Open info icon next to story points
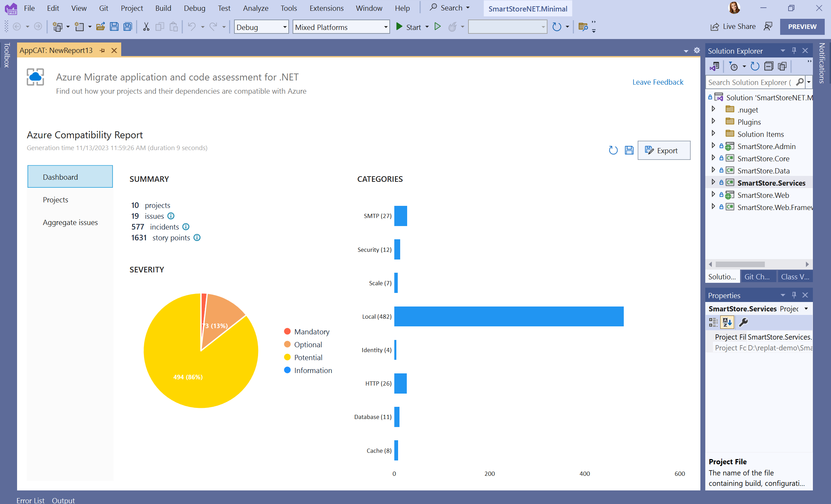Image resolution: width=831 pixels, height=504 pixels. click(197, 238)
